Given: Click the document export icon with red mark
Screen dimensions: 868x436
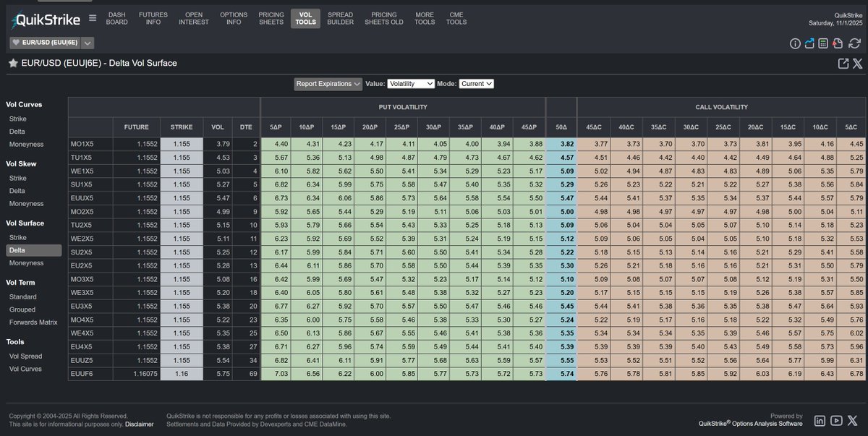Looking at the screenshot, I should pyautogui.click(x=836, y=43).
